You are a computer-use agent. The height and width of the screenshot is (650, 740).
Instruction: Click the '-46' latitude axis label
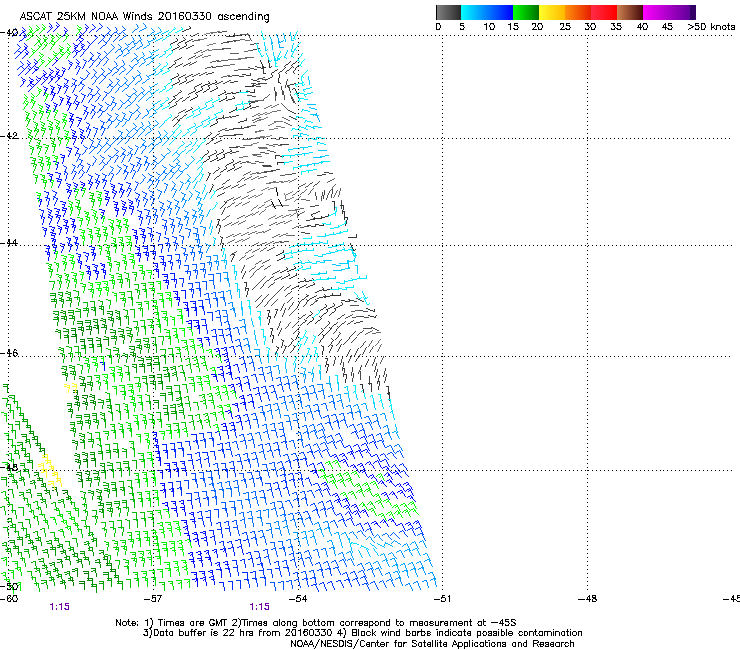coord(9,353)
